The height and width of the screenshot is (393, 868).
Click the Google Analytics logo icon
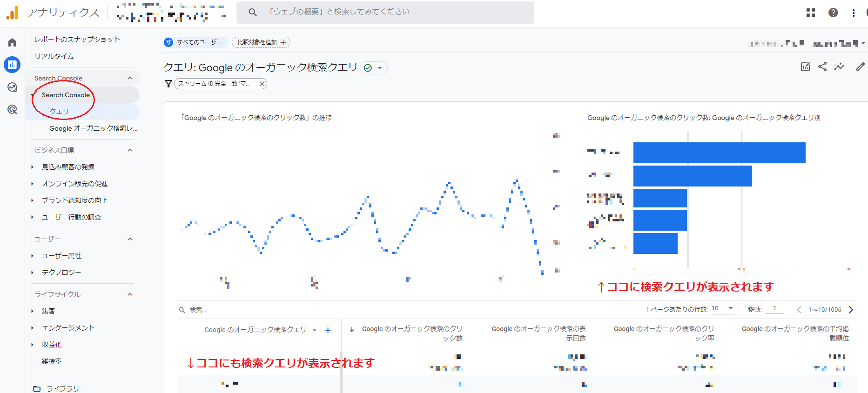(x=13, y=13)
